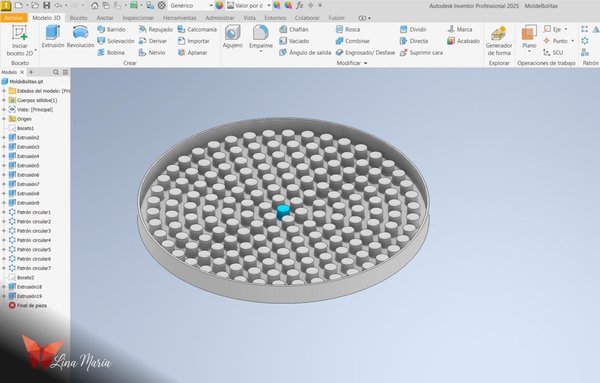Select the Agujero hole tool
This screenshot has width=600, height=383.
coord(233,37)
